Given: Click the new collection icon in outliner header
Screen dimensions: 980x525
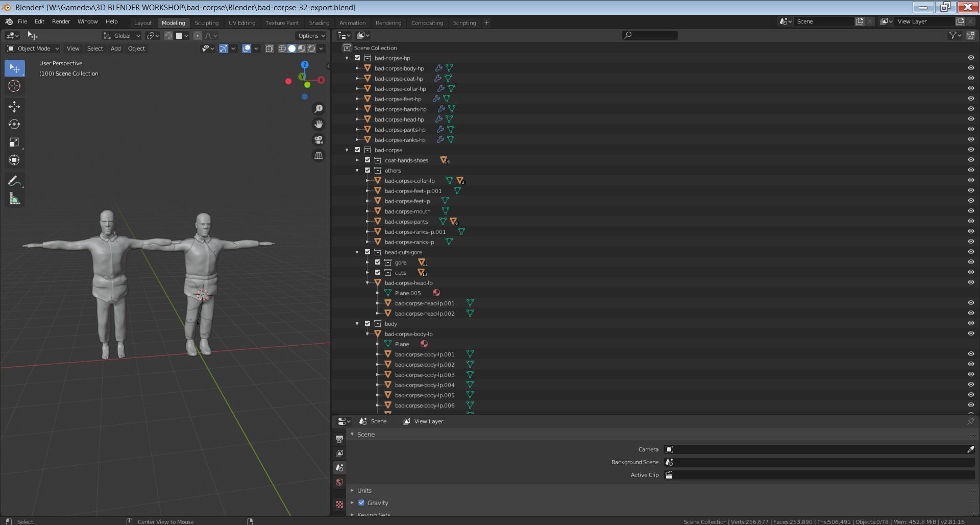Looking at the screenshot, I should click(x=970, y=35).
